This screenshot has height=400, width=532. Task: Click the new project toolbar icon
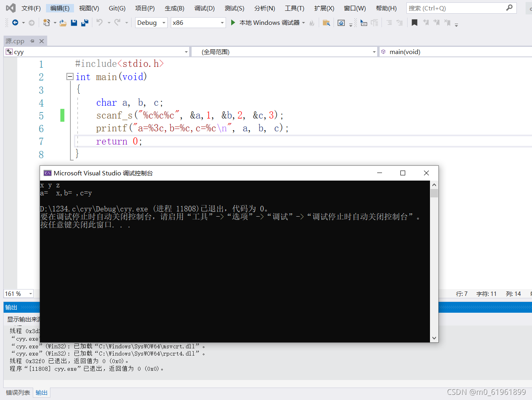(x=47, y=23)
